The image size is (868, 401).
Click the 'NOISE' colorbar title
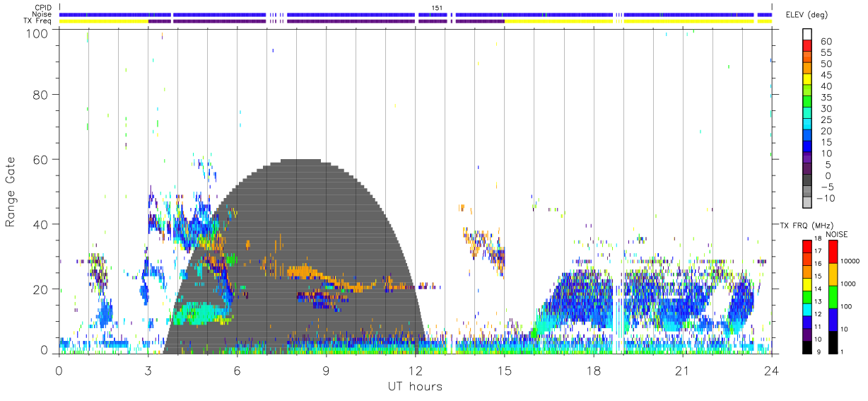click(836, 234)
